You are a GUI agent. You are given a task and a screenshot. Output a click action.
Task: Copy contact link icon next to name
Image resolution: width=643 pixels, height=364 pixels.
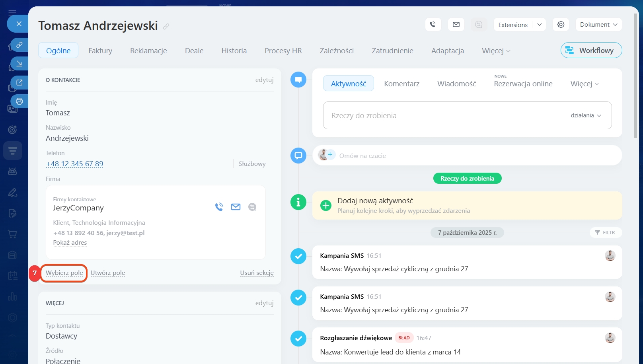click(x=166, y=27)
